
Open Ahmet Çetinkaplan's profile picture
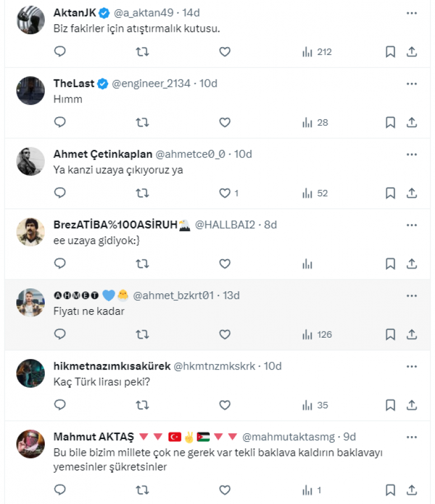coord(30,161)
